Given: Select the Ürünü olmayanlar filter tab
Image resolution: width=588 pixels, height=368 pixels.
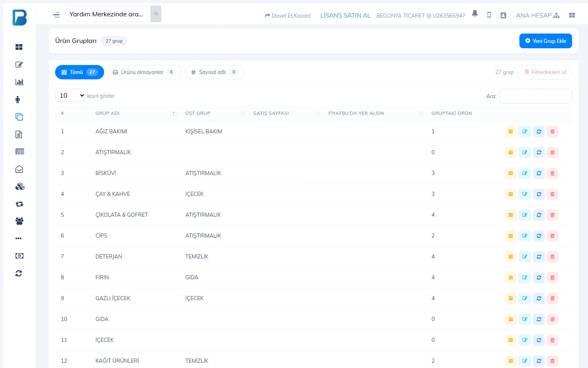Looking at the screenshot, I should point(144,72).
